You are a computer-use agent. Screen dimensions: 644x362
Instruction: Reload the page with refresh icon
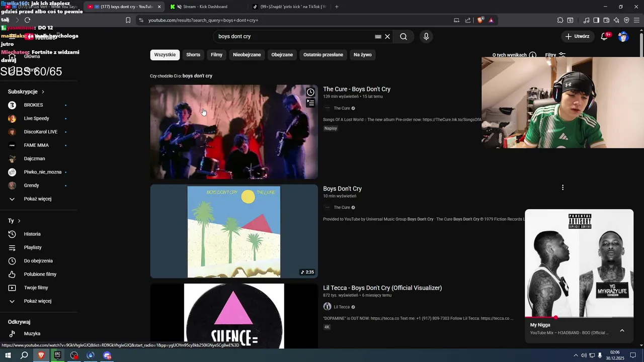pyautogui.click(x=27, y=20)
